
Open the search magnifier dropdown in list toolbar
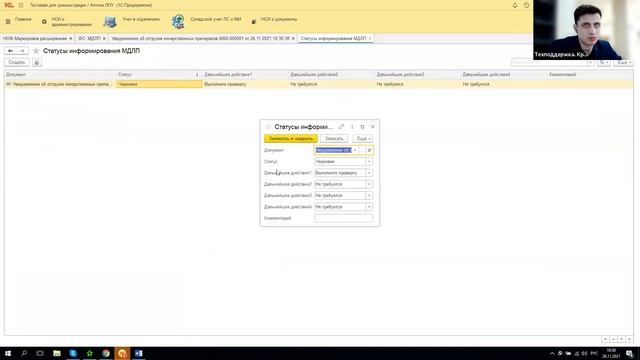[603, 62]
